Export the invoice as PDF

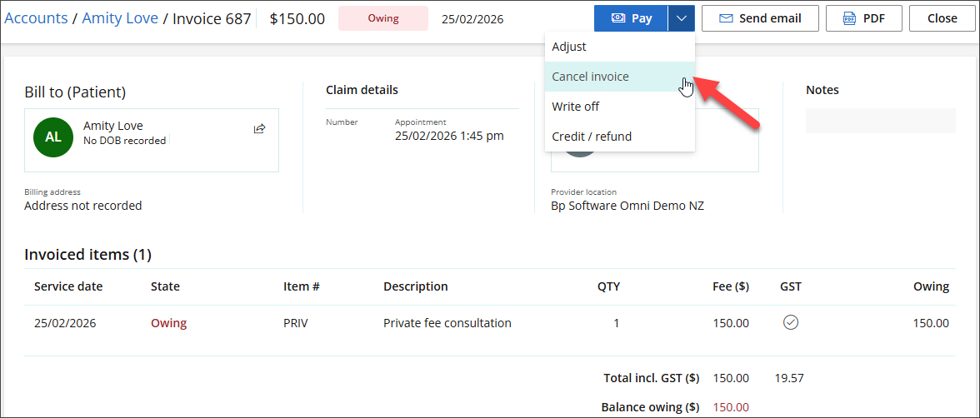pyautogui.click(x=863, y=18)
